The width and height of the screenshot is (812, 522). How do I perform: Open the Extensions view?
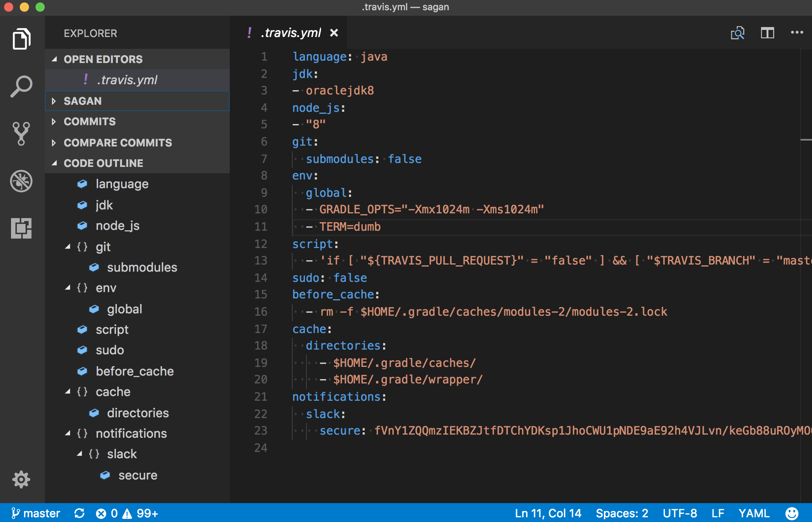click(22, 228)
